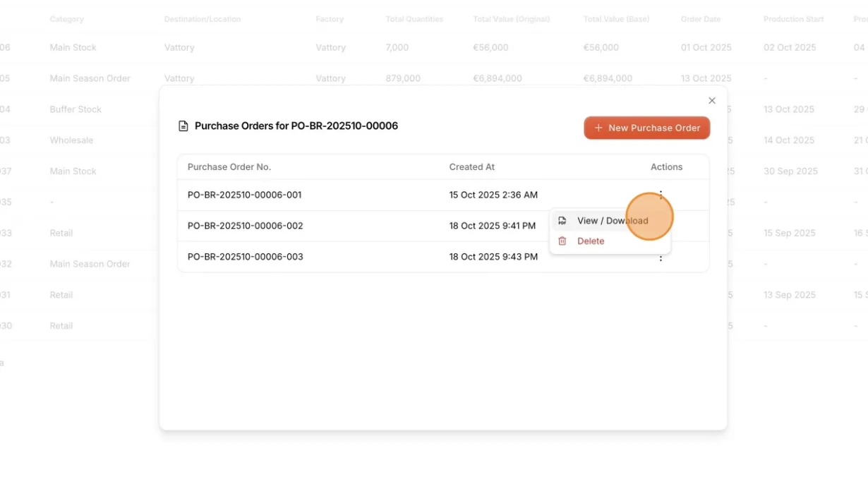Click the Buffer Stock category cell
Screen dimensions: 868x477
pos(76,109)
